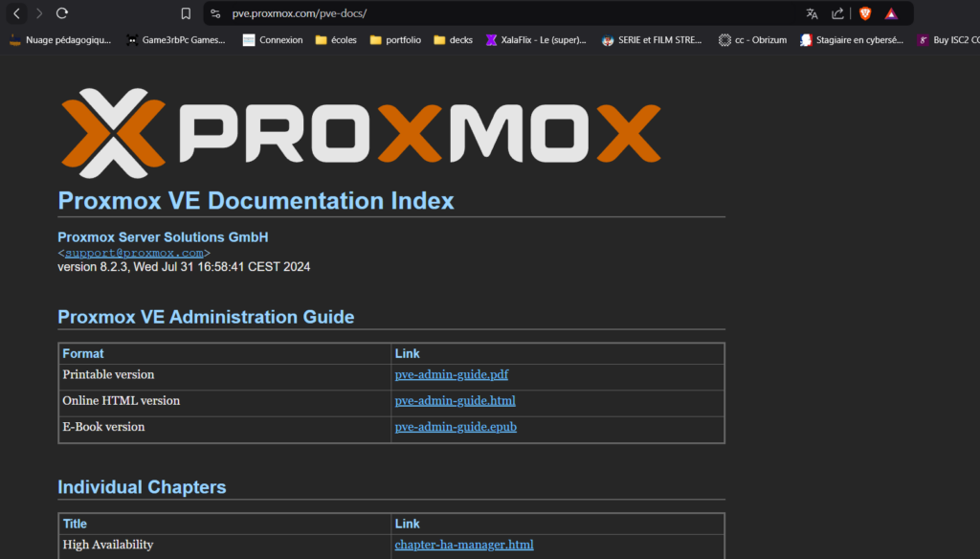Image resolution: width=980 pixels, height=559 pixels.
Task: Open site settings icon in address bar
Action: click(x=215, y=13)
